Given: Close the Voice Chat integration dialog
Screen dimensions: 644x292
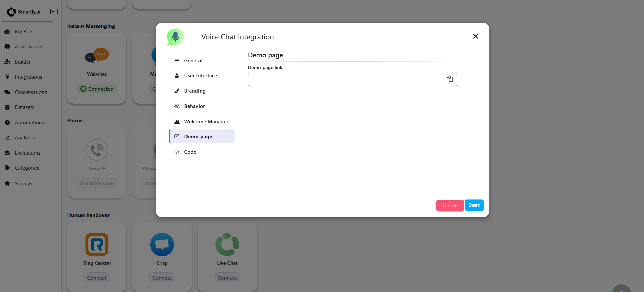Looking at the screenshot, I should [x=476, y=36].
